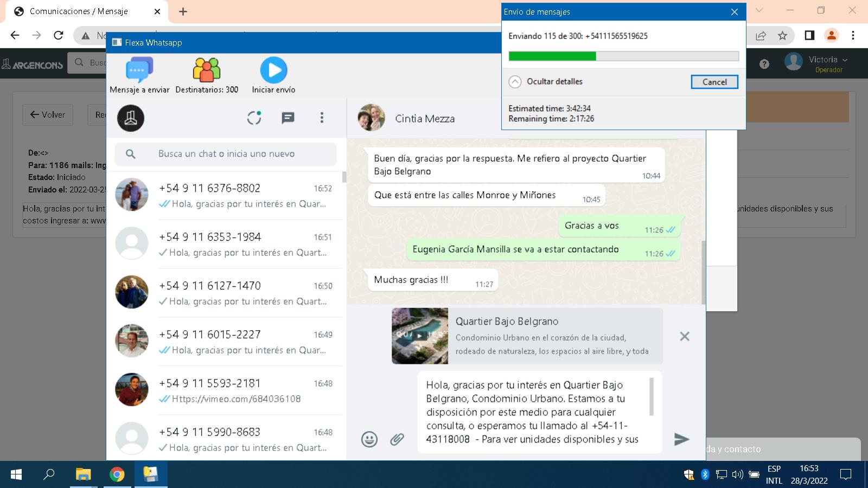Open the Windows Start menu

(16, 474)
